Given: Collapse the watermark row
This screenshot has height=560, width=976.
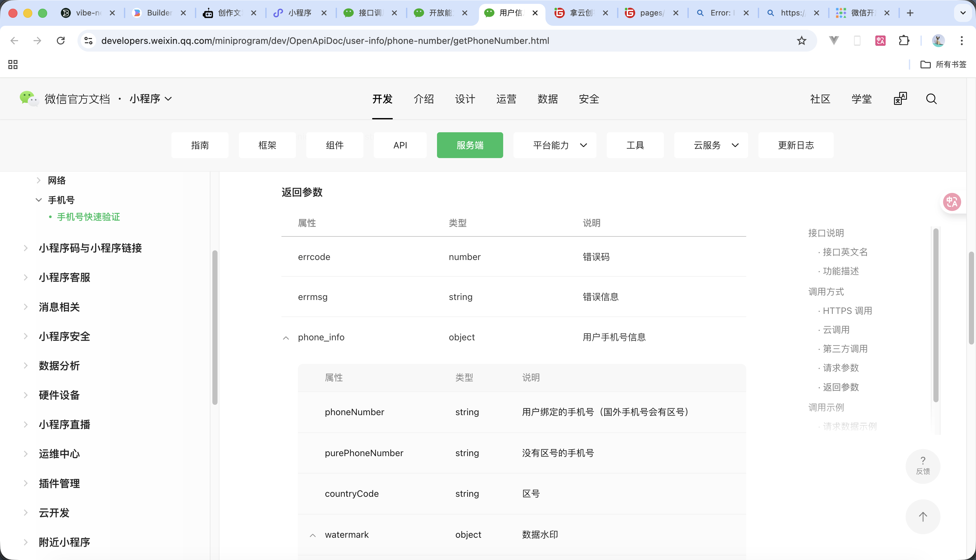Looking at the screenshot, I should (312, 535).
